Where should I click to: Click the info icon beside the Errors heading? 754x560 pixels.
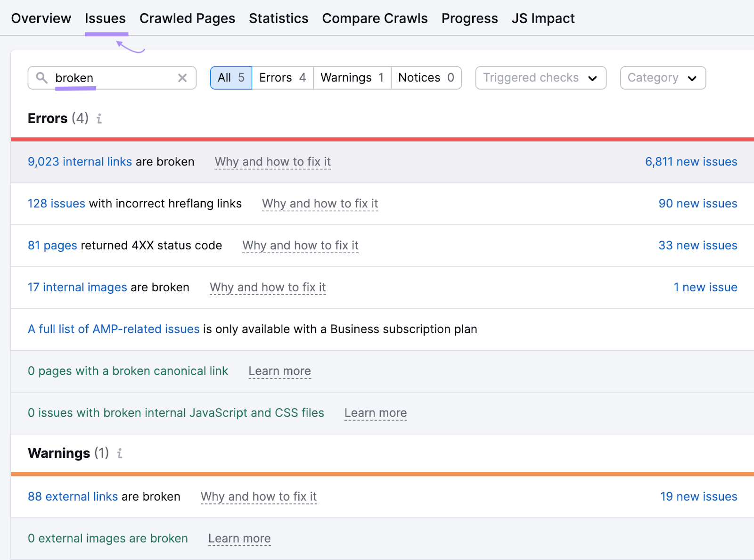pyautogui.click(x=99, y=119)
